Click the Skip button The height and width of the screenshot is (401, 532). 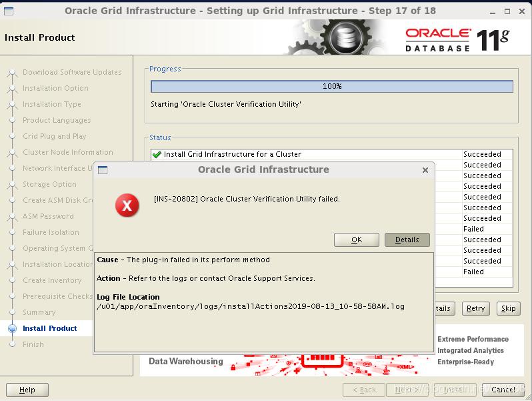click(508, 308)
